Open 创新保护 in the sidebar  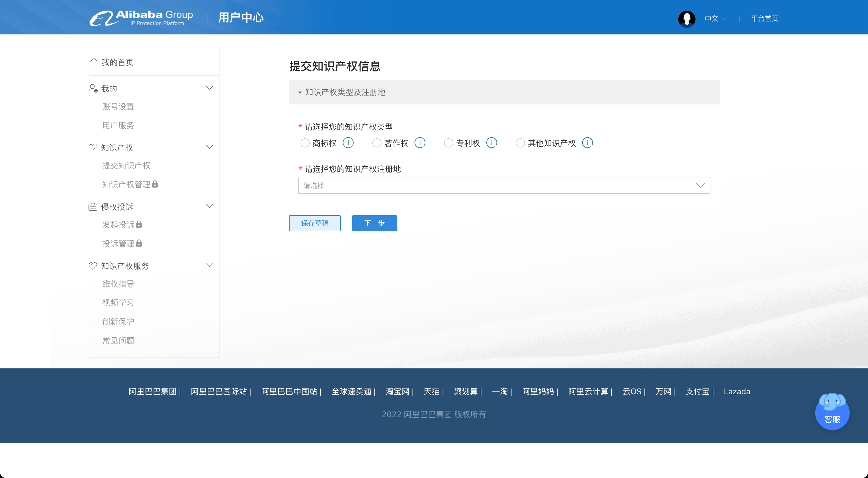click(x=118, y=321)
